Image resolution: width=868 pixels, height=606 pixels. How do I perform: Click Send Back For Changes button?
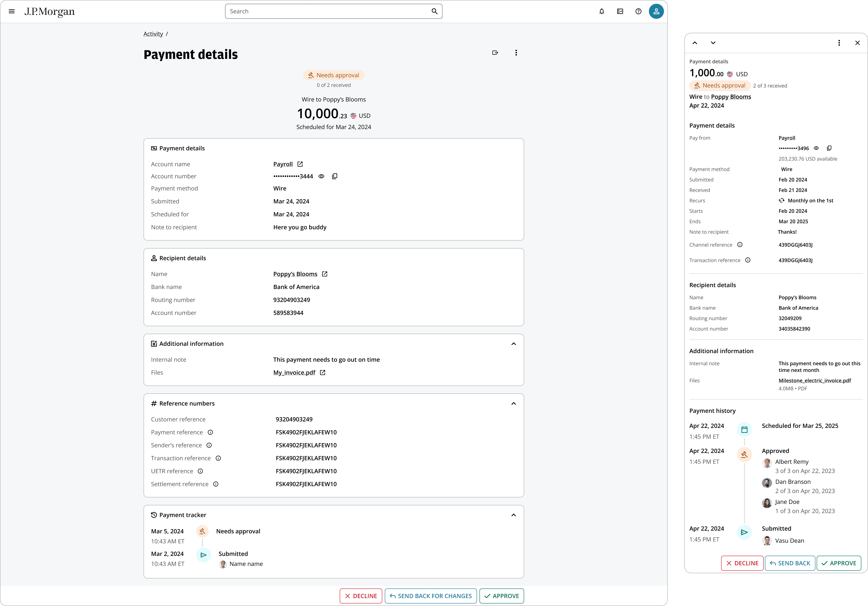pos(431,596)
